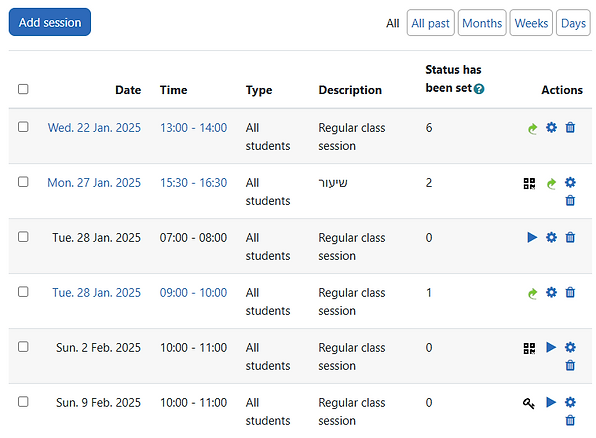This screenshot has width=596, height=438.
Task: Click the Type column header
Action: (259, 90)
